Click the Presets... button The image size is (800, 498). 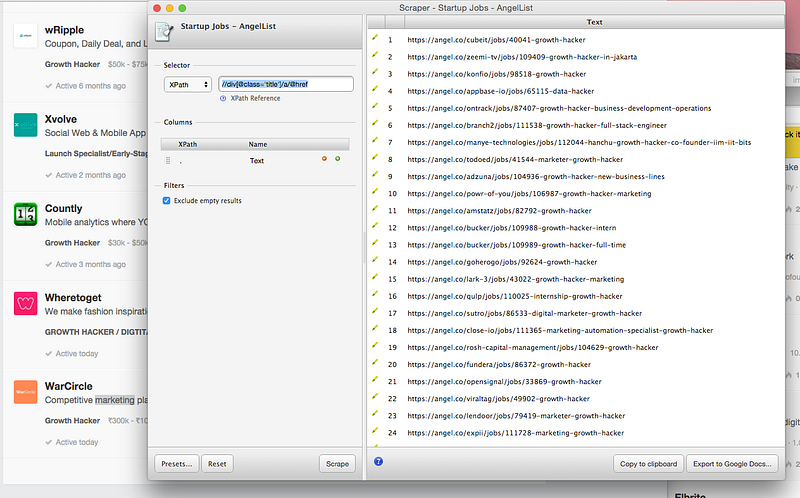pyautogui.click(x=177, y=464)
